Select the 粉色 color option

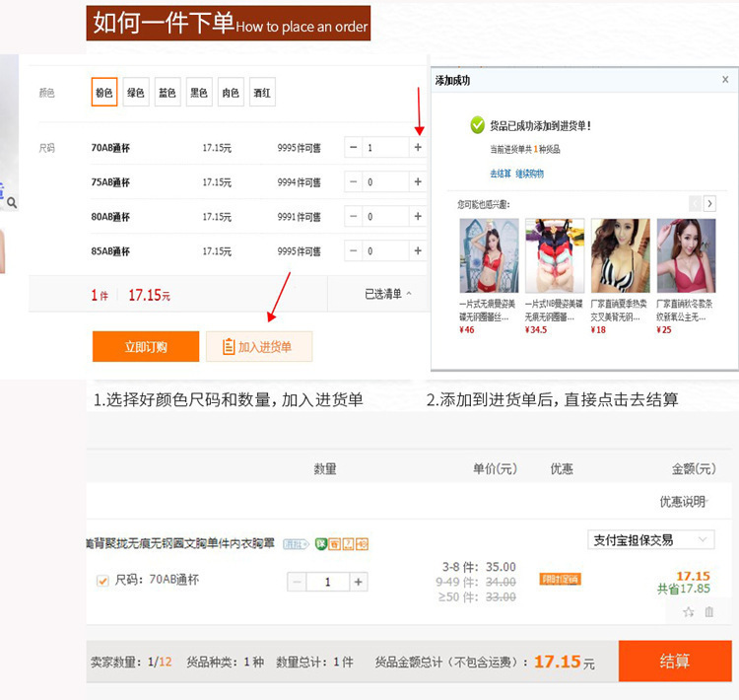(104, 92)
